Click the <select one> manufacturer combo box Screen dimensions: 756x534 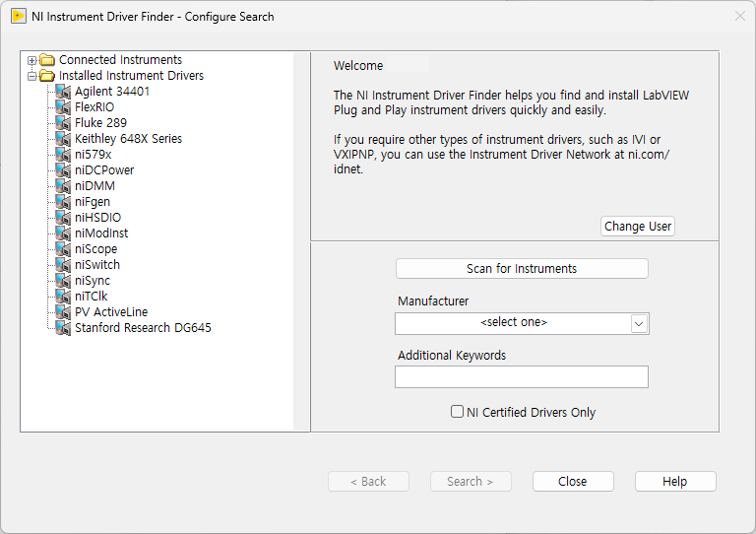click(522, 323)
